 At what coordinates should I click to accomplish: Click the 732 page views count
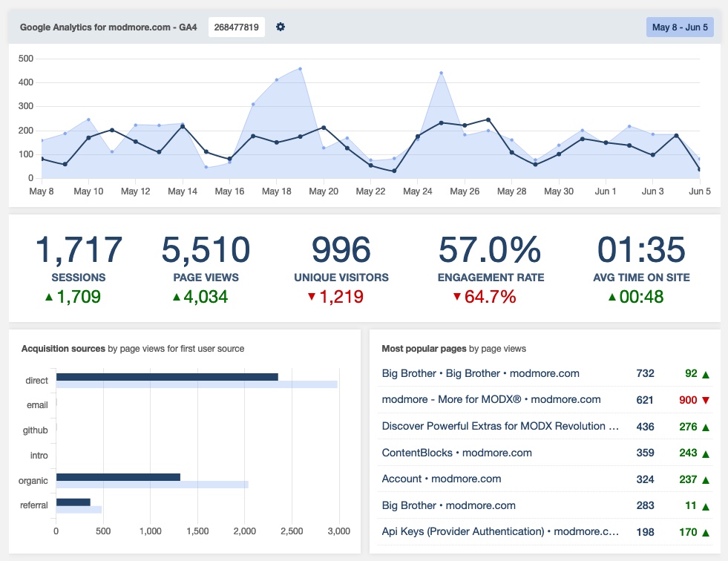[646, 373]
